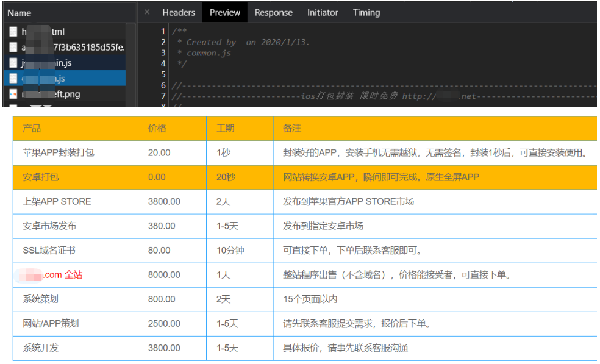Click the note 具体报价，请事先联系客服沟通
The image size is (600, 364).
click(x=345, y=348)
